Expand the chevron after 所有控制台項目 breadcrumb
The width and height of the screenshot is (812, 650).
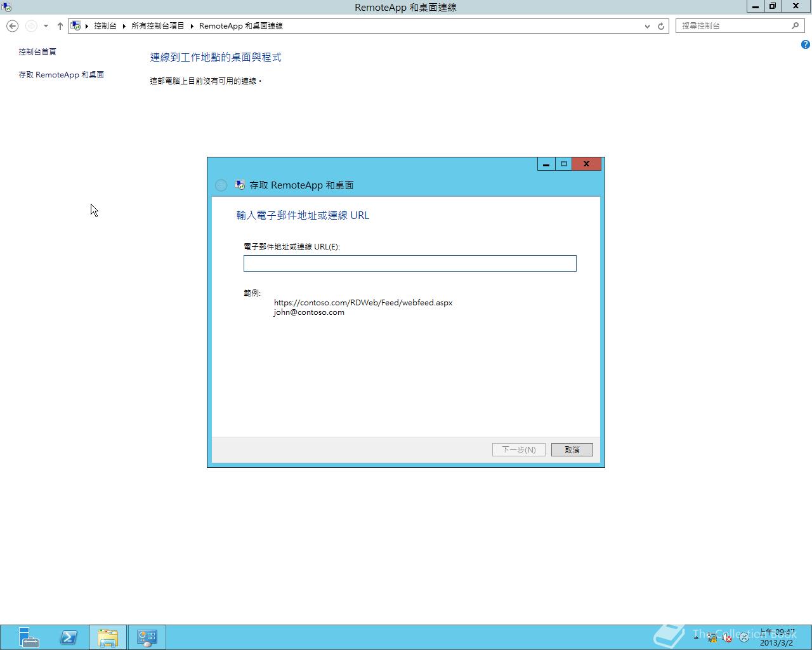(192, 26)
